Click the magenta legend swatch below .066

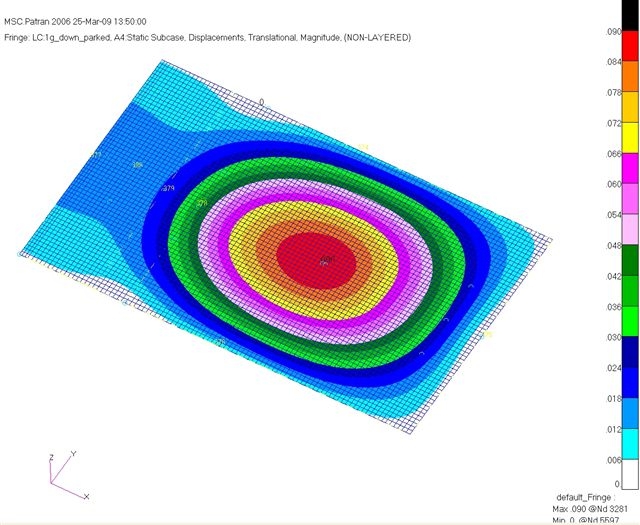pyautogui.click(x=630, y=168)
